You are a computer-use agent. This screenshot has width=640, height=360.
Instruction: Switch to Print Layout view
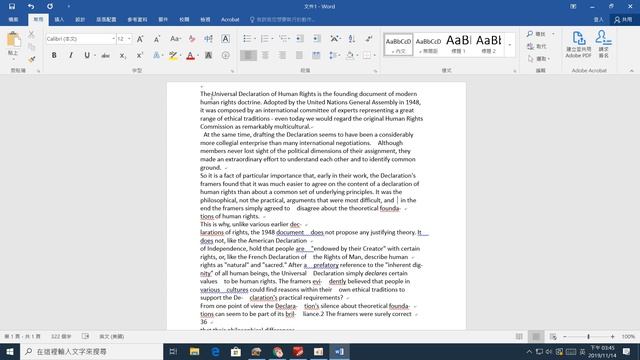click(x=536, y=336)
